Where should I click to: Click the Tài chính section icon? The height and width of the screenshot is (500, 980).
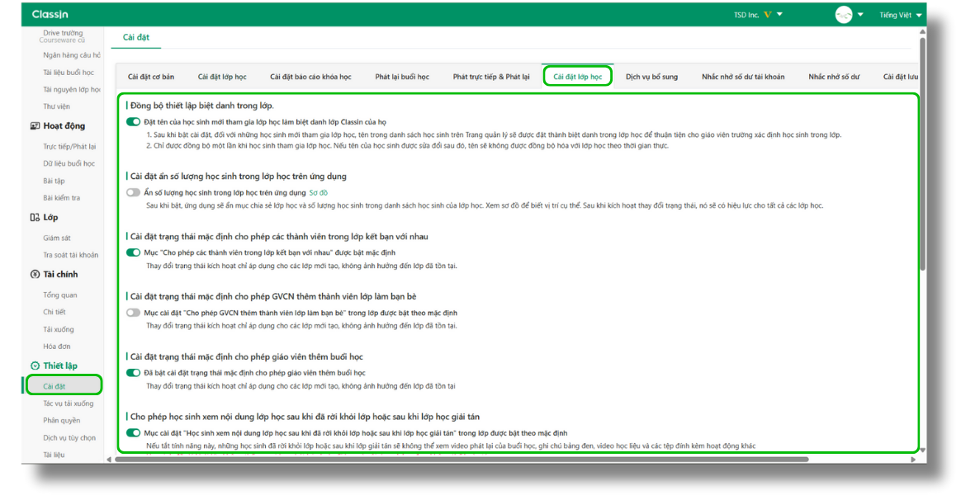pyautogui.click(x=35, y=275)
